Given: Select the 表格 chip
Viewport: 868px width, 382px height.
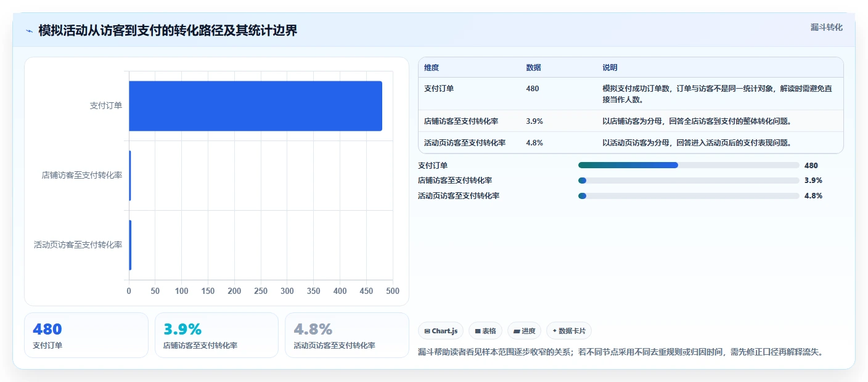Looking at the screenshot, I should 485,331.
